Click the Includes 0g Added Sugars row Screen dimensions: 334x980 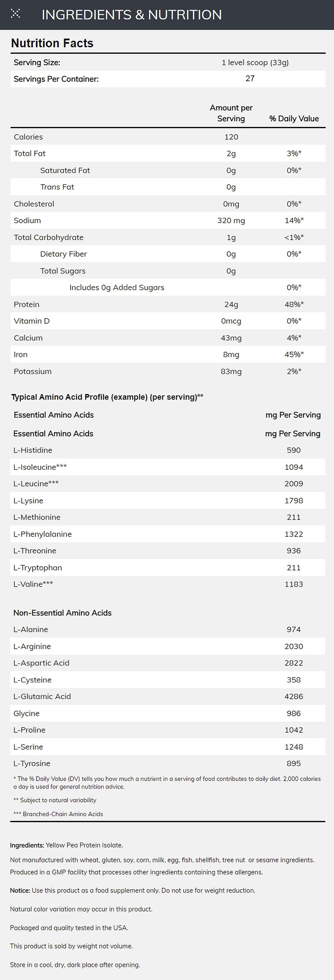168,287
